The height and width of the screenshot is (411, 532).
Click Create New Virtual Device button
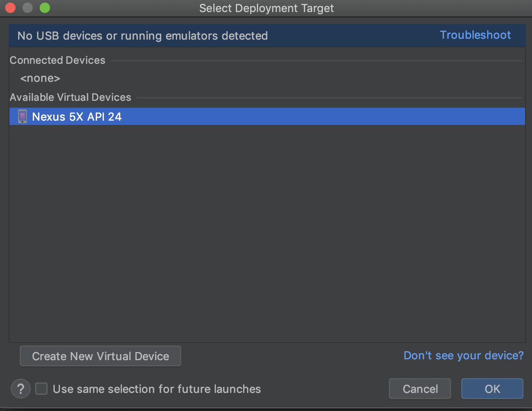click(100, 356)
